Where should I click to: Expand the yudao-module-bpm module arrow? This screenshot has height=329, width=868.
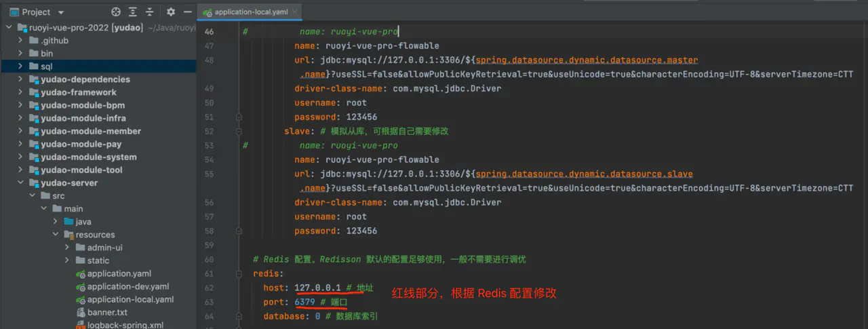coord(22,105)
